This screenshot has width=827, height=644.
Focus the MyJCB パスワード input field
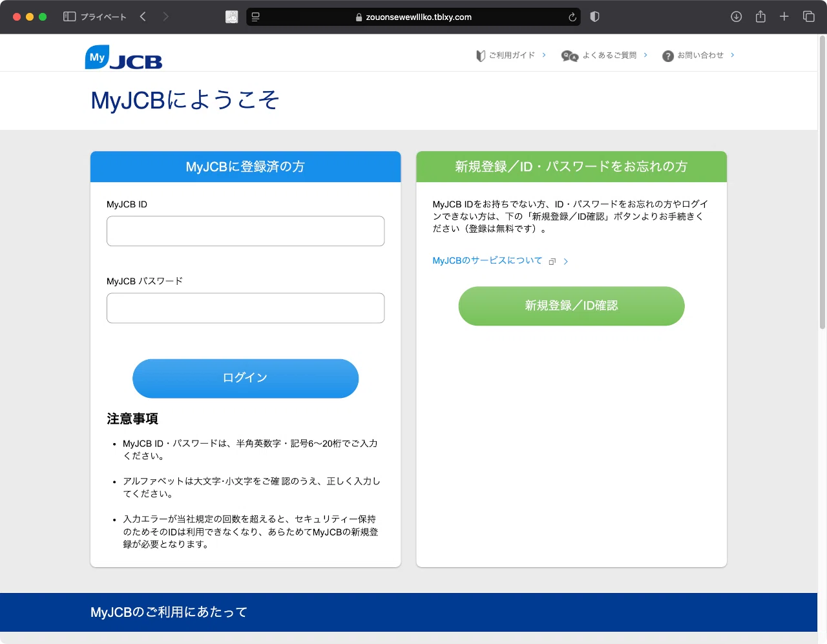tap(246, 308)
